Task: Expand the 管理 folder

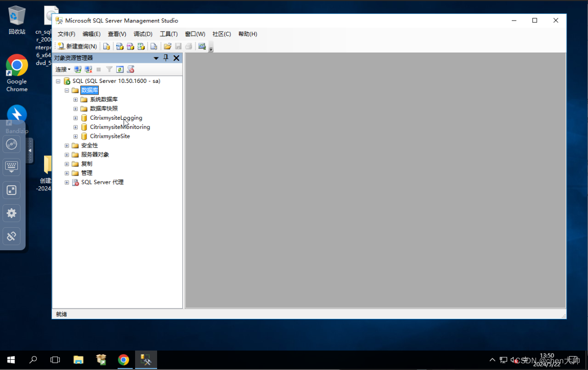Action: tap(67, 173)
